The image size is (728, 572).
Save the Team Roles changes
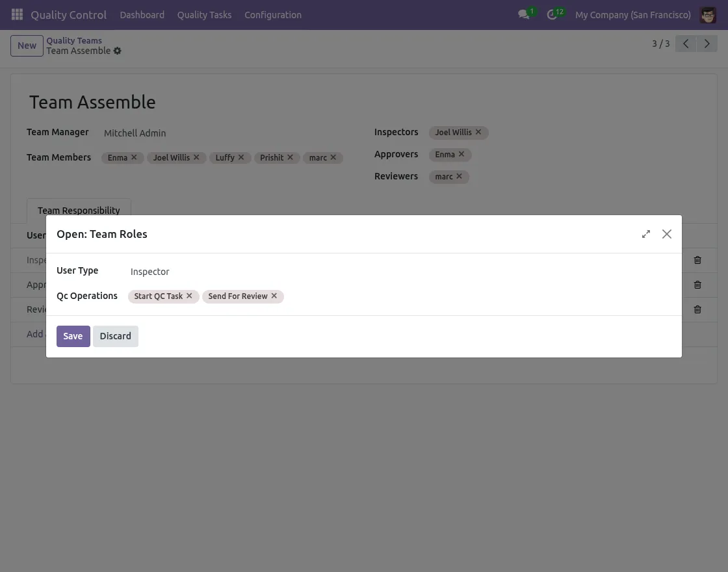tap(73, 336)
